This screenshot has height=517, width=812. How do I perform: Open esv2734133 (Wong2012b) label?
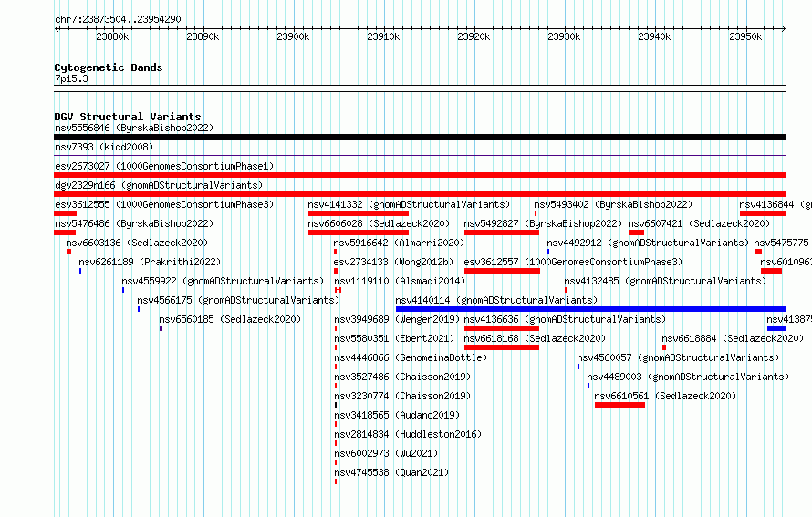[393, 262]
